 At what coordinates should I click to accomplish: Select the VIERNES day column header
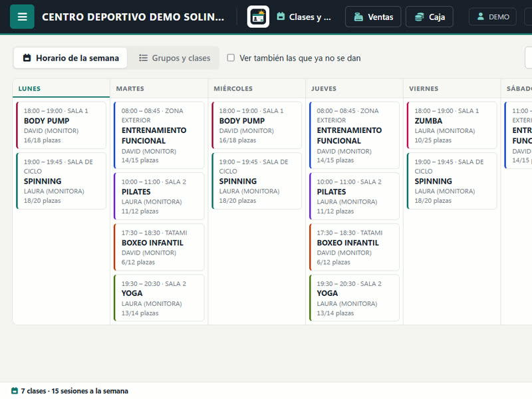[x=452, y=88]
